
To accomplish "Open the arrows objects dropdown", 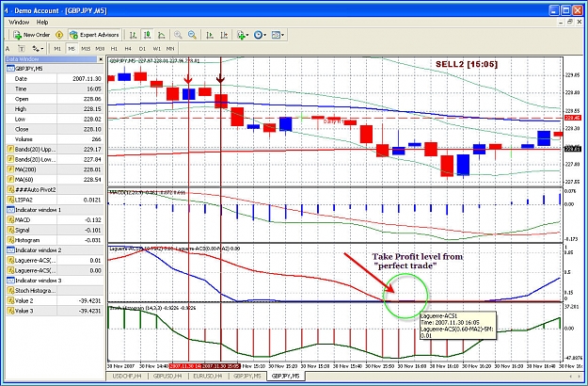I will coord(38,49).
